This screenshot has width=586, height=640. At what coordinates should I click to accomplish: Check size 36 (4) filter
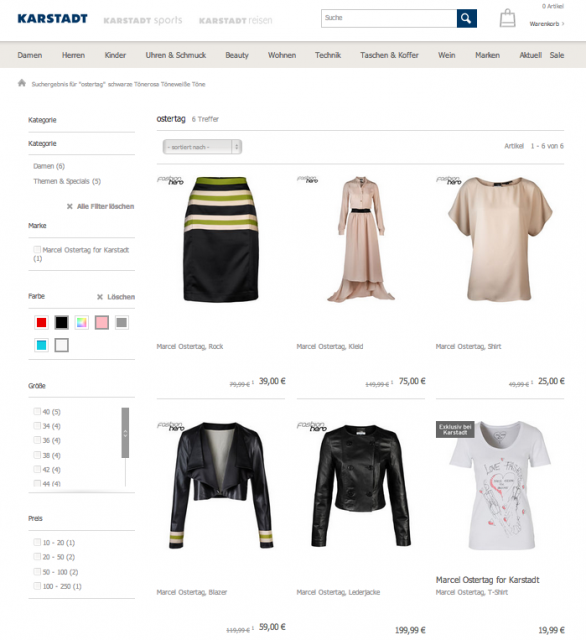tap(37, 440)
